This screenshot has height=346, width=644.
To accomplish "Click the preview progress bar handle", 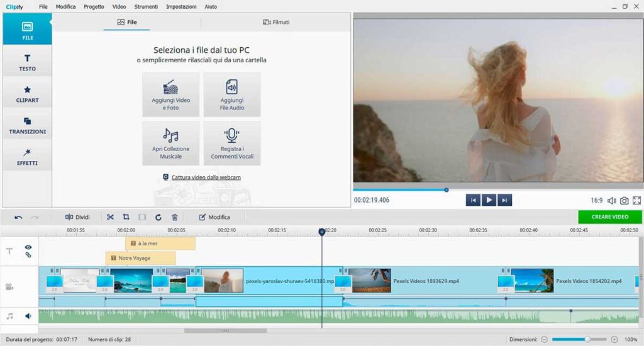I will pos(446,190).
